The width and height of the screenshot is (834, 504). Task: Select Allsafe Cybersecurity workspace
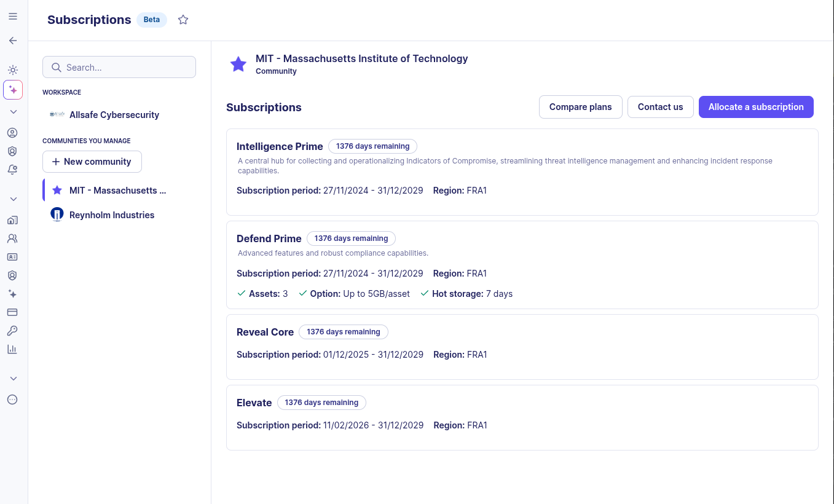pos(114,115)
